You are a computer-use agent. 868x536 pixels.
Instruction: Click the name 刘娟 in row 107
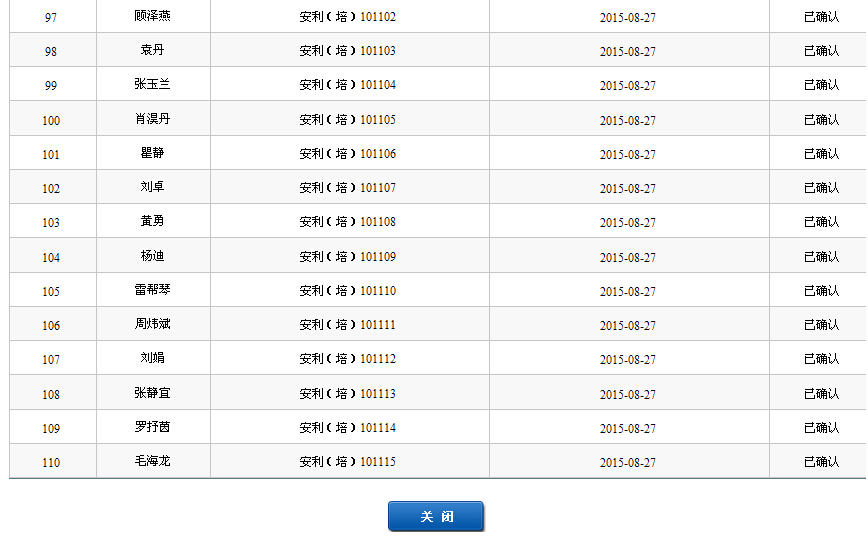pos(152,359)
